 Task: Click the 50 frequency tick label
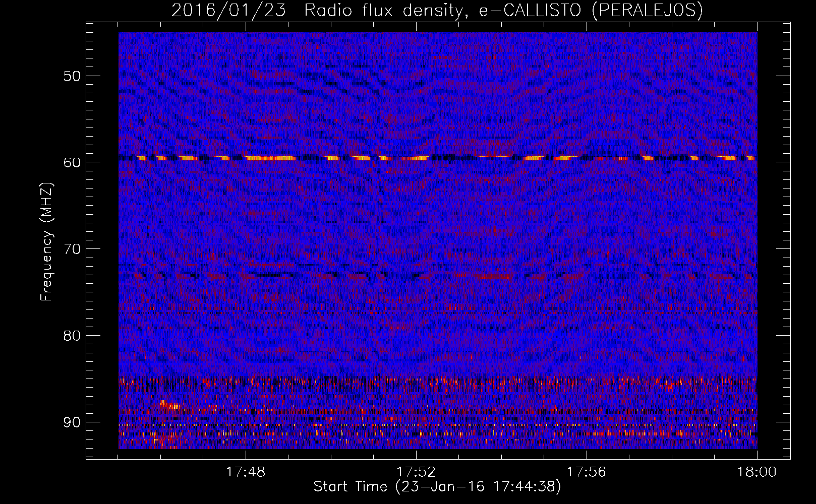72,76
